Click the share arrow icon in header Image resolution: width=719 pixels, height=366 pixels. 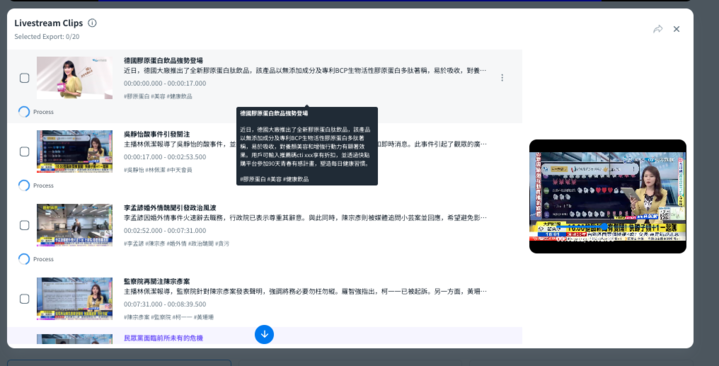click(658, 29)
